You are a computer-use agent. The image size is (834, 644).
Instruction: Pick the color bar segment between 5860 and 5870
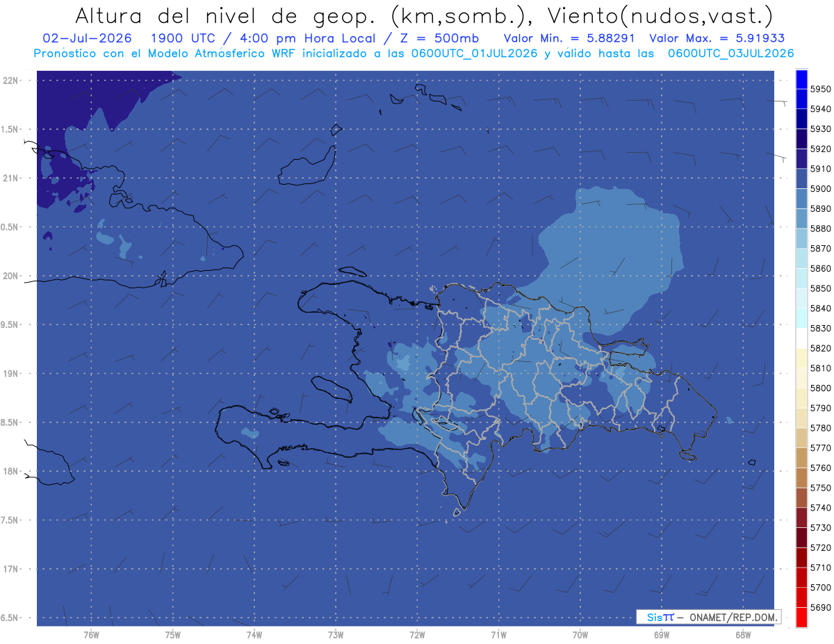(x=801, y=258)
